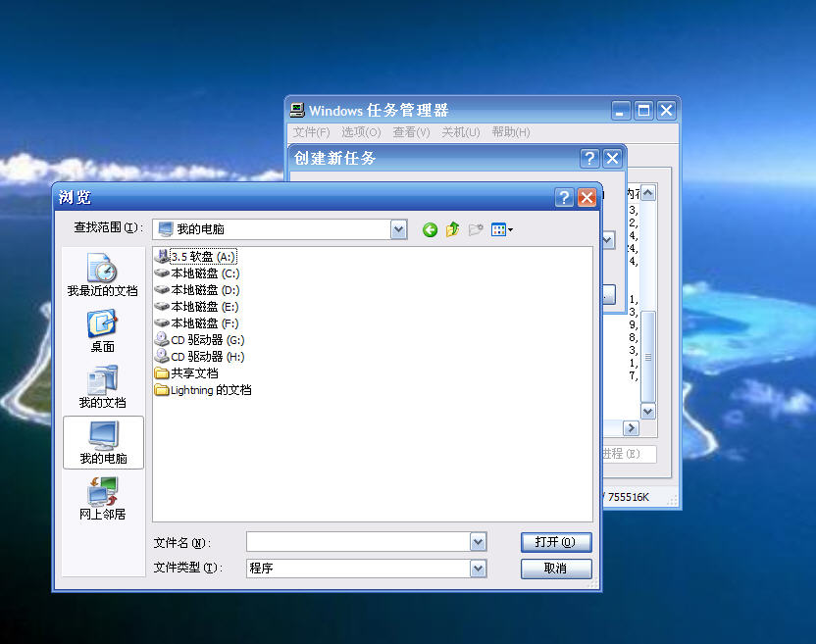Minimize the Windows 任务管理器 window
Viewport: 816px width, 644px height.
click(620, 111)
